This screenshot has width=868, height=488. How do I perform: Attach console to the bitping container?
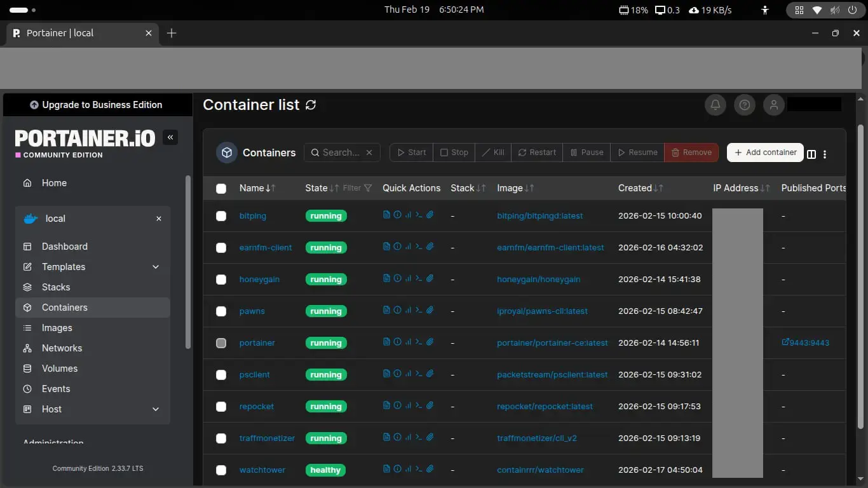point(430,215)
